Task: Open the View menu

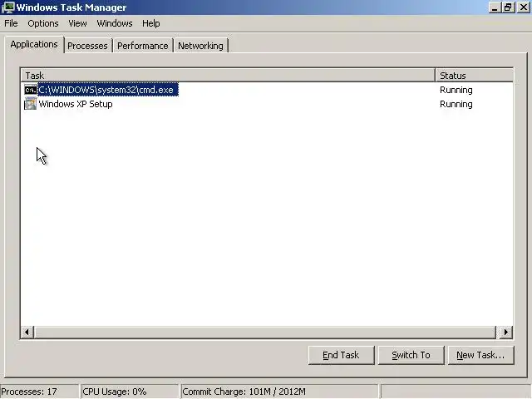Action: pyautogui.click(x=77, y=23)
